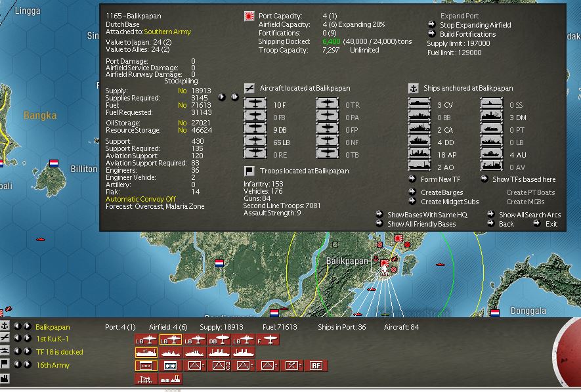The width and height of the screenshot is (581, 392).
Task: Click the oil derrick industry icon
Action: pos(146,379)
